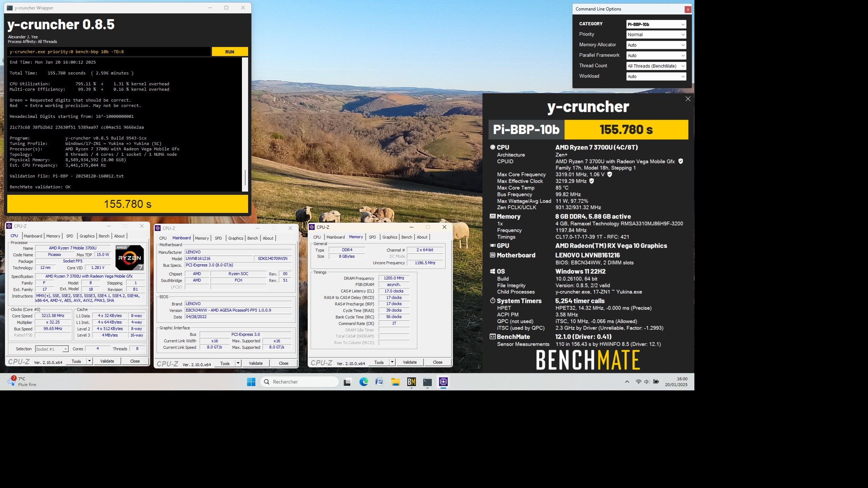Click Tools button in right CPU-Z window
This screenshot has height=488, width=868.
coord(379,362)
